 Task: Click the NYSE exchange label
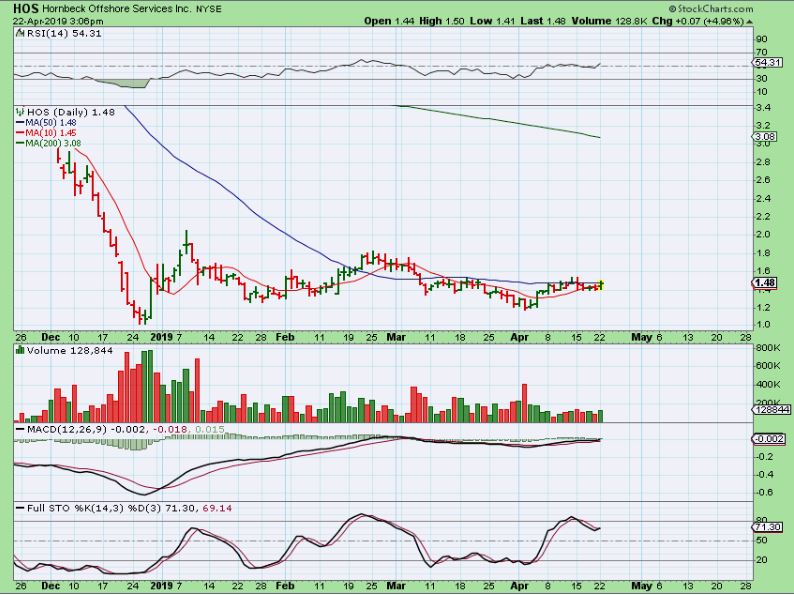[x=209, y=9]
